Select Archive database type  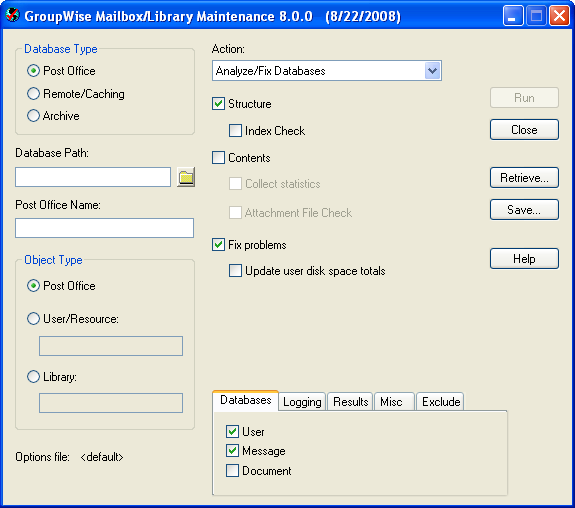(x=33, y=116)
